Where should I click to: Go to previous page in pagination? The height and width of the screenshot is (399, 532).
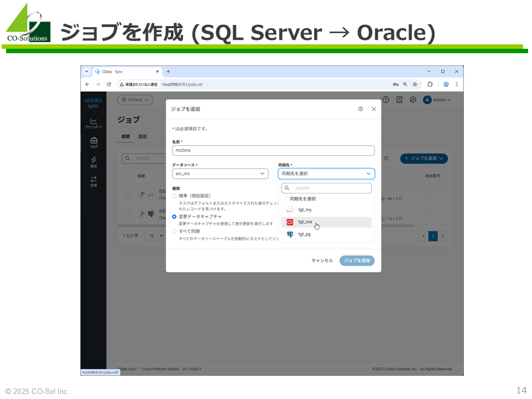423,236
